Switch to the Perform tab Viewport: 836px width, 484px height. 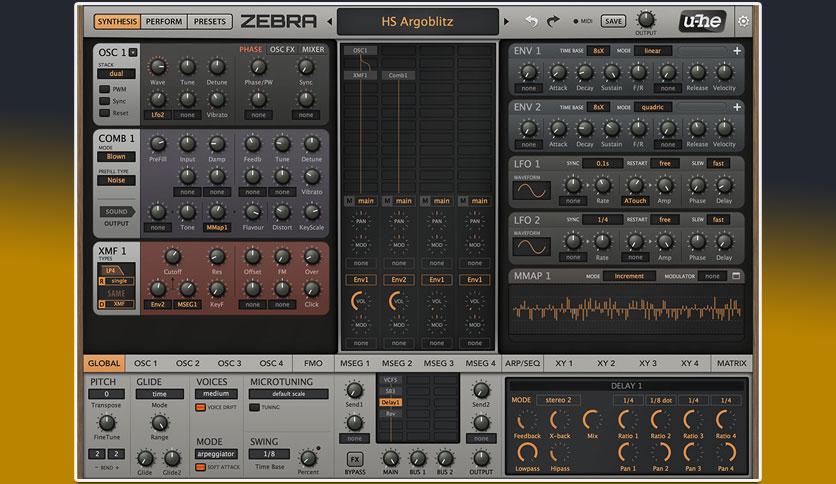point(164,21)
